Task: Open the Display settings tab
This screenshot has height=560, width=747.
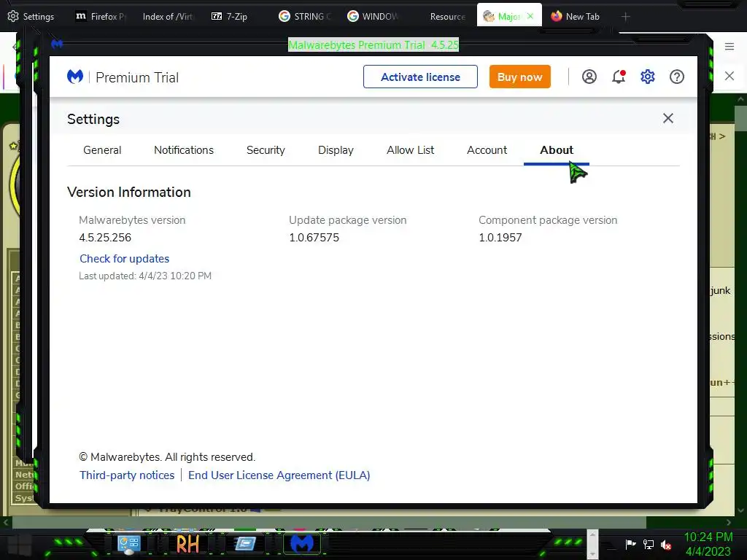Action: point(336,150)
